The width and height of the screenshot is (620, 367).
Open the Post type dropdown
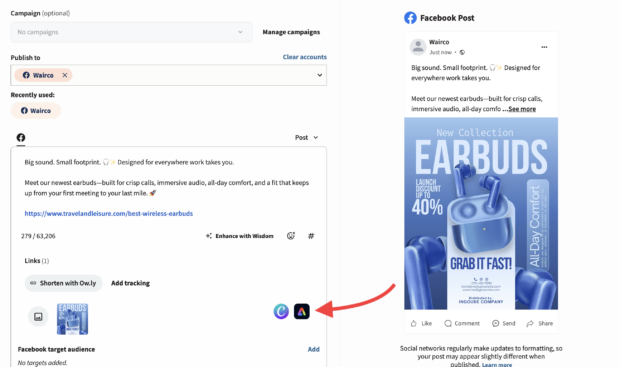(x=306, y=138)
